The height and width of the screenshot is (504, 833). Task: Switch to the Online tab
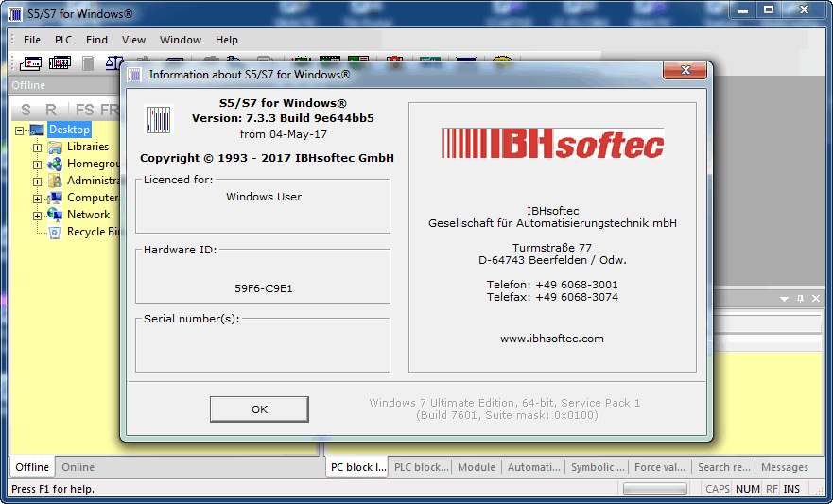click(x=78, y=467)
